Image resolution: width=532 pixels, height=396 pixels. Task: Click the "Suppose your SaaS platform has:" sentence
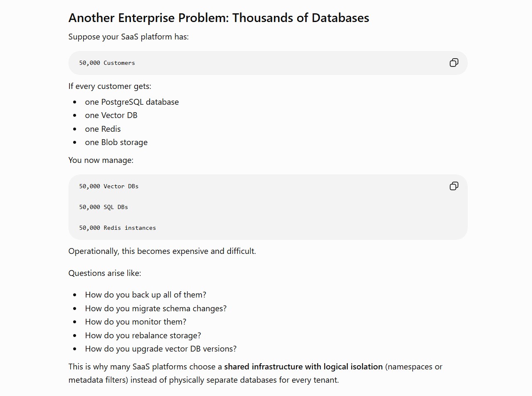pyautogui.click(x=128, y=37)
